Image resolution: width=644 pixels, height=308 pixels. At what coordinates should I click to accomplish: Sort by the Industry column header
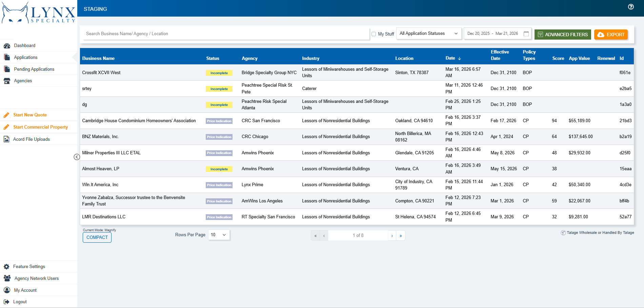(x=311, y=59)
